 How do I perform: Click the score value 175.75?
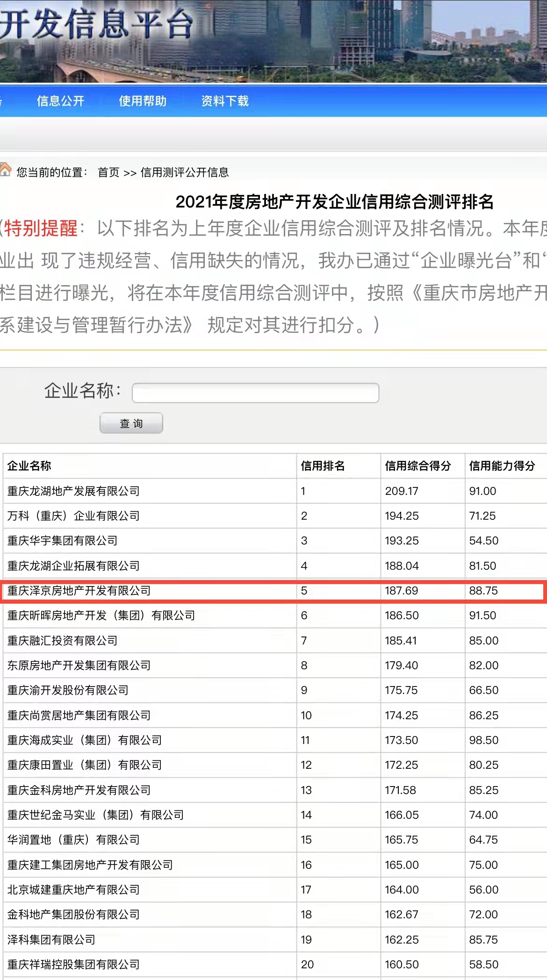pos(402,690)
